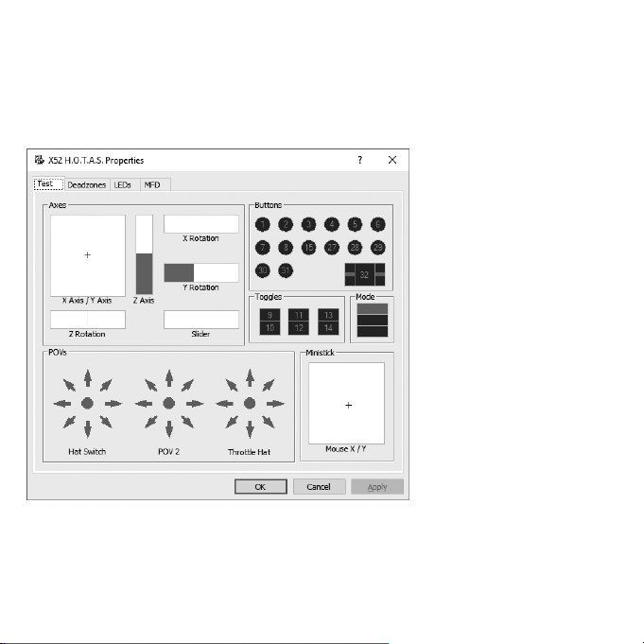Click the Hat Switch right arrow
644x644 pixels.
(x=113, y=404)
